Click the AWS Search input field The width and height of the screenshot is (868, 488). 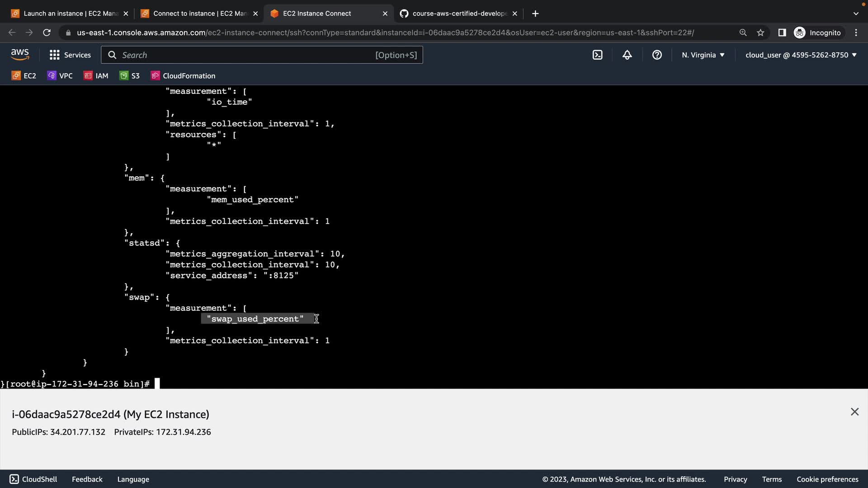click(246, 55)
